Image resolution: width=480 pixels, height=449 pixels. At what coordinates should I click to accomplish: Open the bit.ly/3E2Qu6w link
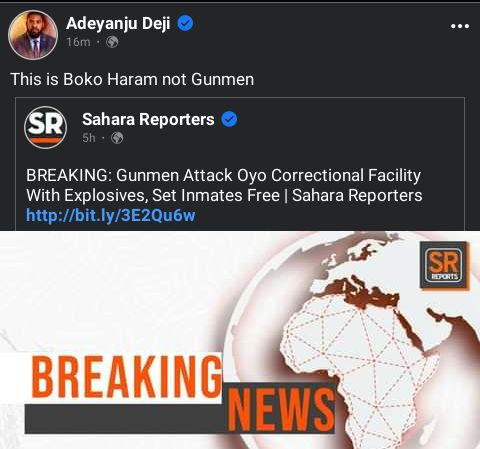(x=110, y=215)
